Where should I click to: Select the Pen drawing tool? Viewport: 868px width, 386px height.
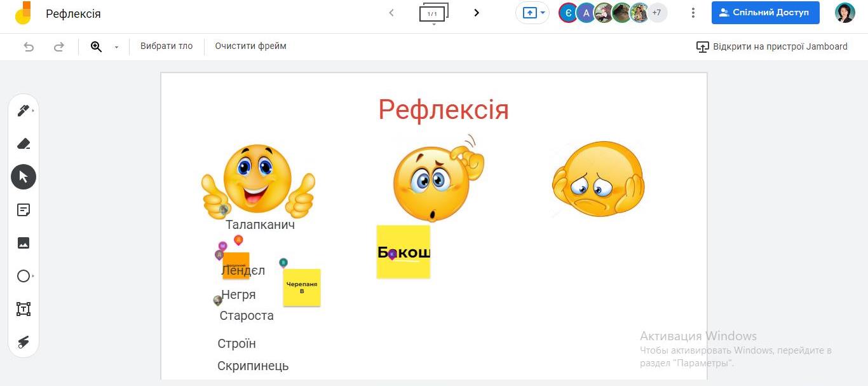coord(23,111)
